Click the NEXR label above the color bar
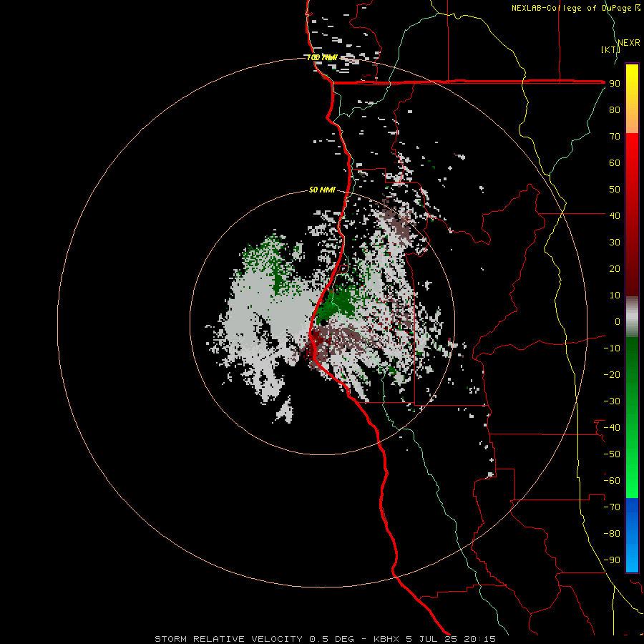 click(x=629, y=43)
